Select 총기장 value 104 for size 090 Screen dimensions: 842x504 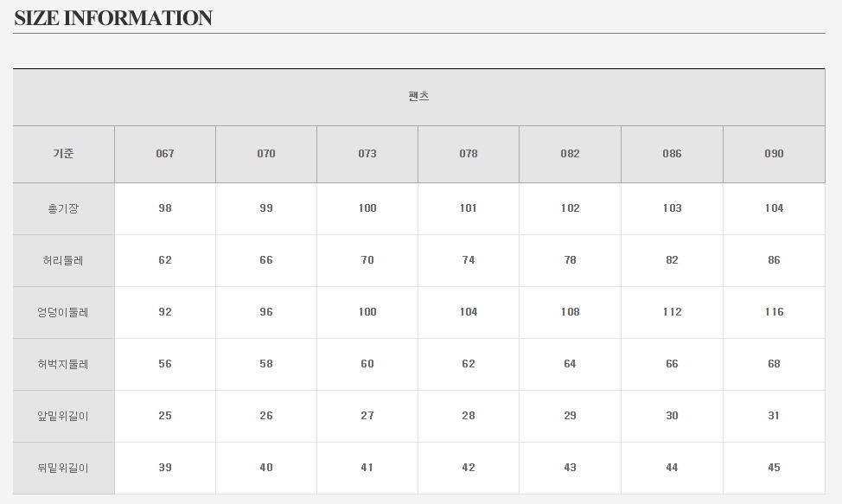click(x=774, y=208)
